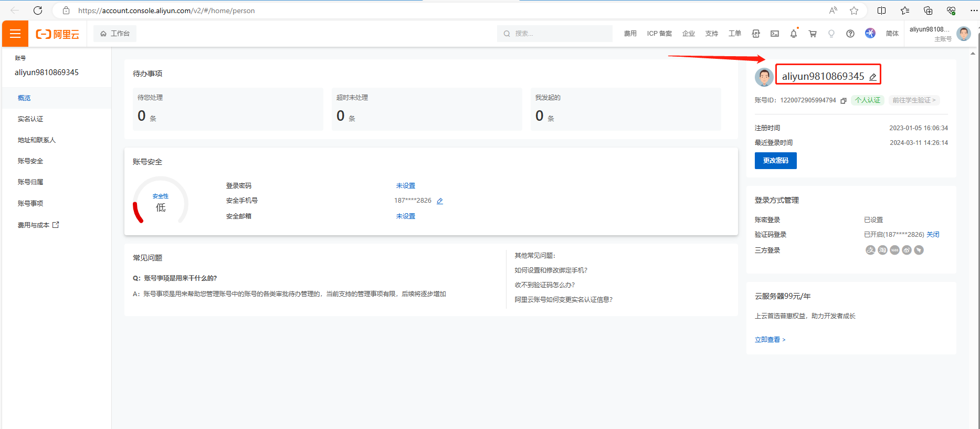The width and height of the screenshot is (980, 429).
Task: Click 未设置 link next to 登录密码
Action: tap(405, 186)
